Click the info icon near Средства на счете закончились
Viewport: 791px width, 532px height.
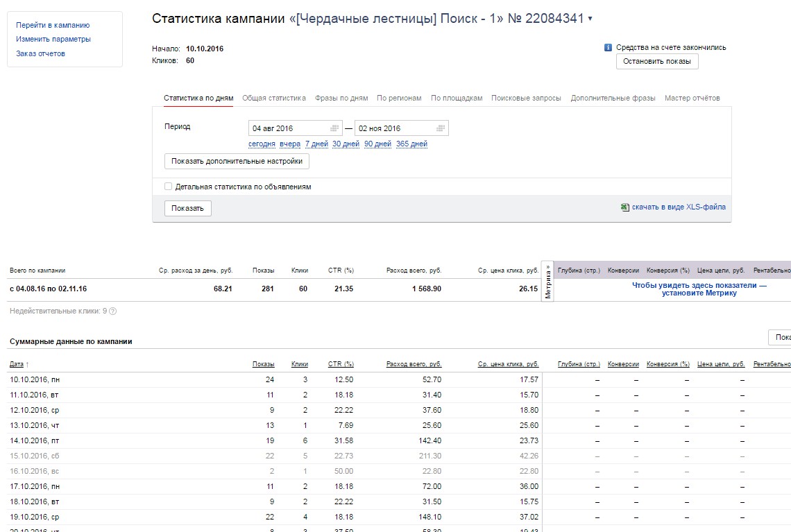(x=608, y=47)
